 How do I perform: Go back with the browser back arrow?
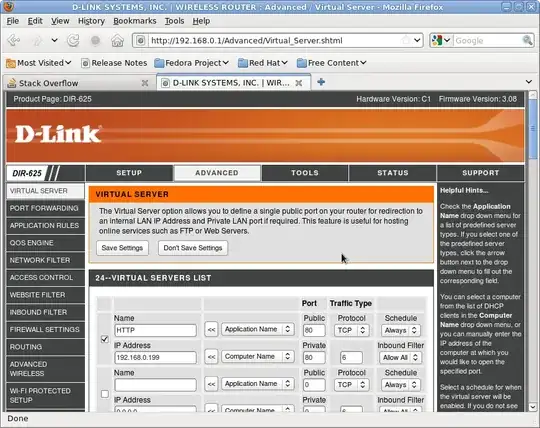click(14, 40)
